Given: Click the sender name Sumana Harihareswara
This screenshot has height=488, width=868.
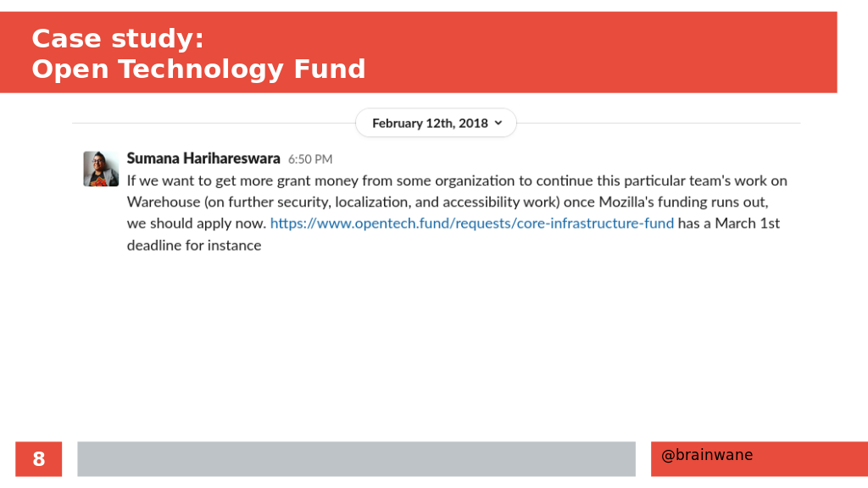Looking at the screenshot, I should coord(203,158).
